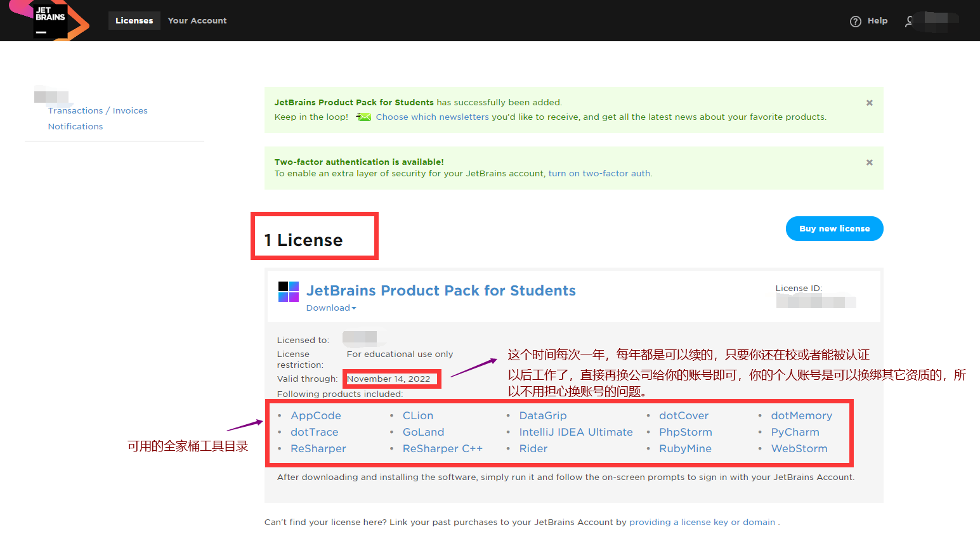Viewport: 980px width, 546px height.
Task: Open the dotTrace product link
Action: 315,432
